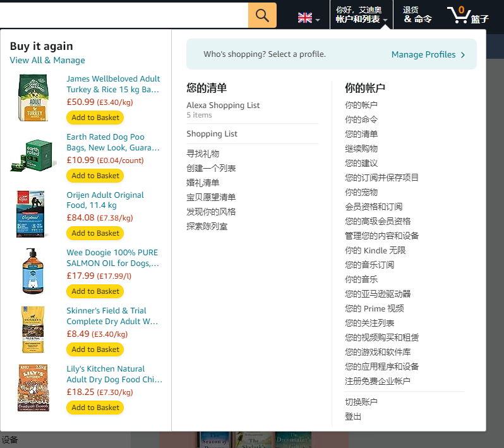Open Orijen Adult Original Food link
Image resolution: width=504 pixels, height=448 pixels.
click(x=105, y=200)
